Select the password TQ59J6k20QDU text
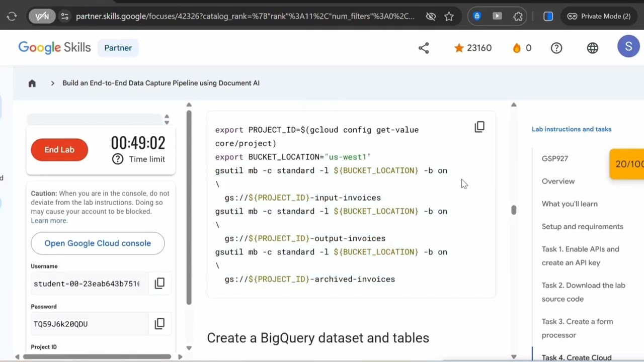644x362 pixels. tap(60, 324)
